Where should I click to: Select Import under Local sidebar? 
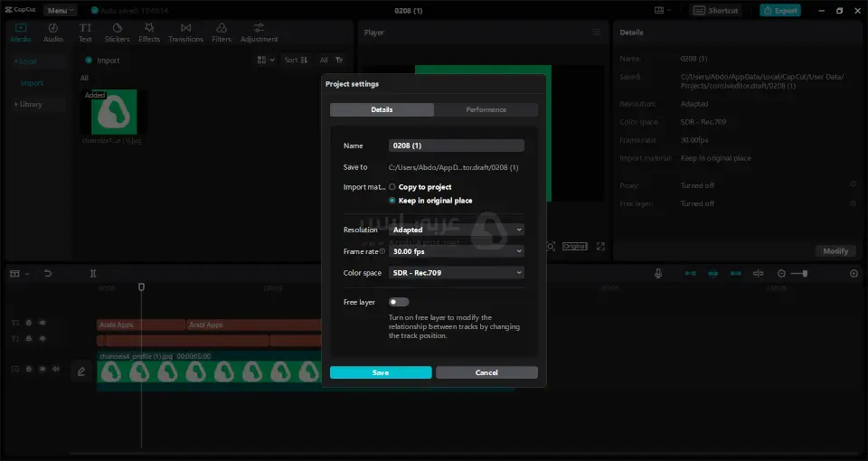[x=32, y=83]
